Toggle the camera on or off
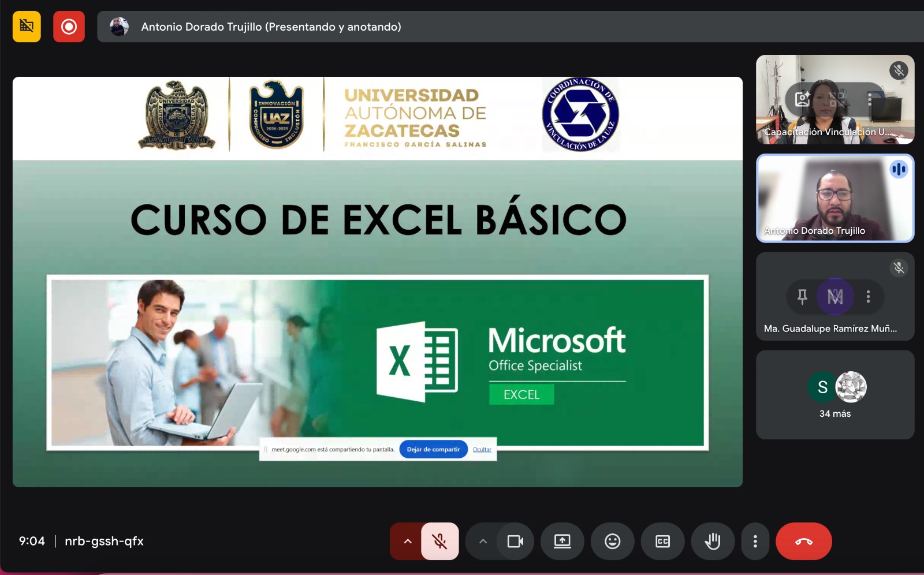Screen dimensions: 924x575 click(x=515, y=541)
